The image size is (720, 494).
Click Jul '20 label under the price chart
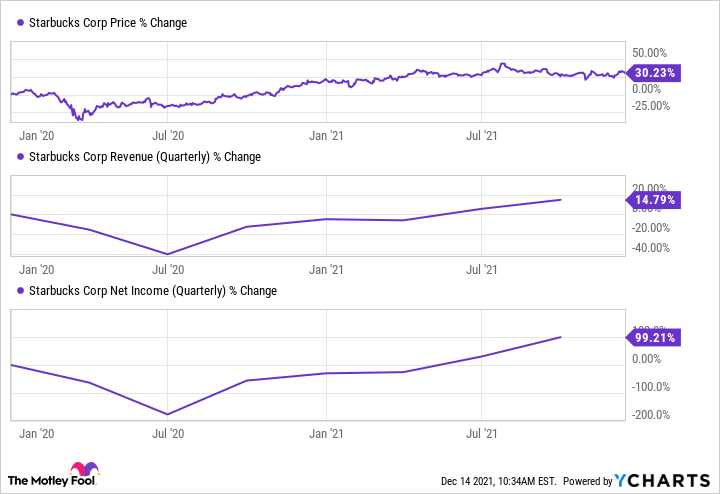[x=168, y=135]
